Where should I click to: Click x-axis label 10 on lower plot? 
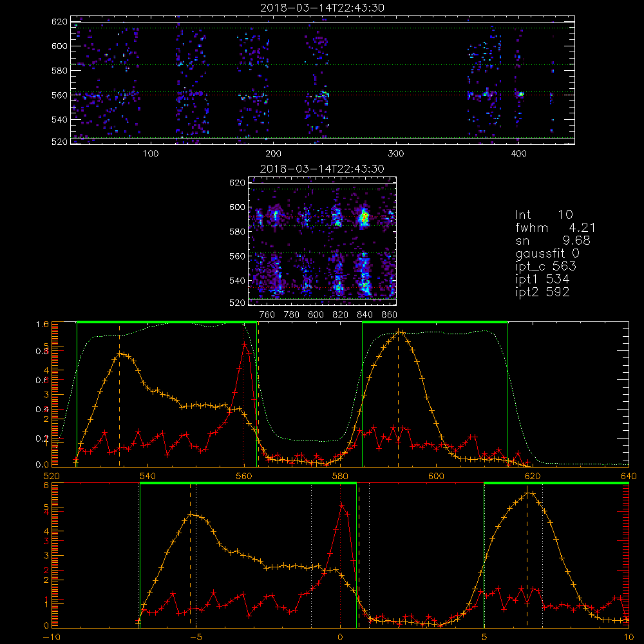(629, 638)
